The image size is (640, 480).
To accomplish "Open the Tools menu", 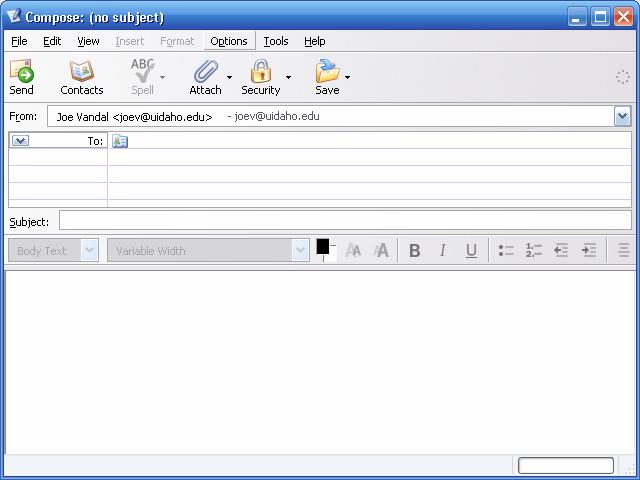I will pyautogui.click(x=276, y=41).
